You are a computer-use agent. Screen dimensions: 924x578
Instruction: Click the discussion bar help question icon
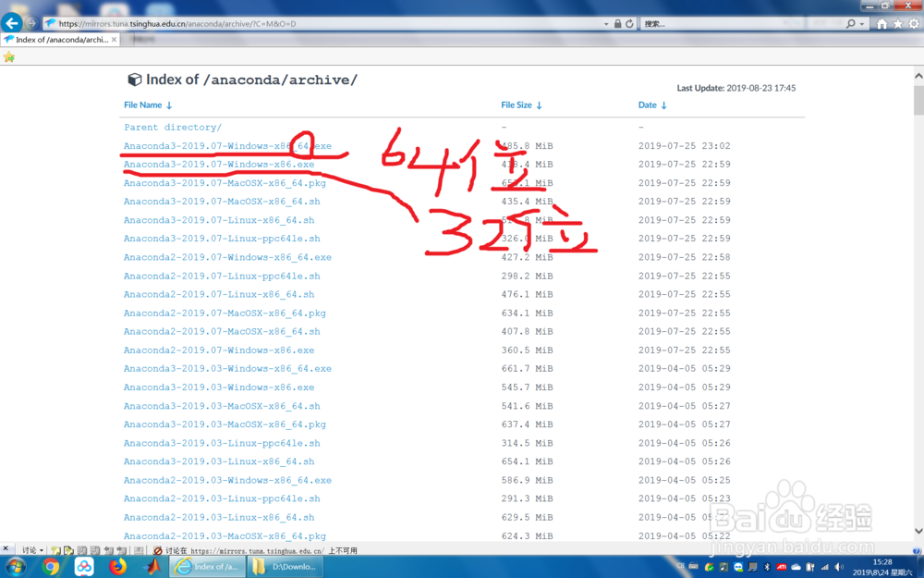click(x=917, y=551)
